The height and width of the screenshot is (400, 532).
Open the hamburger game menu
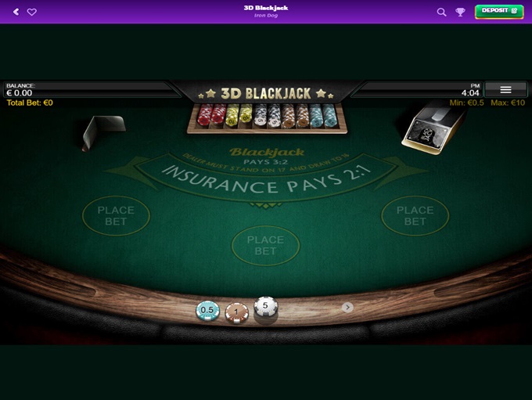[x=505, y=90]
